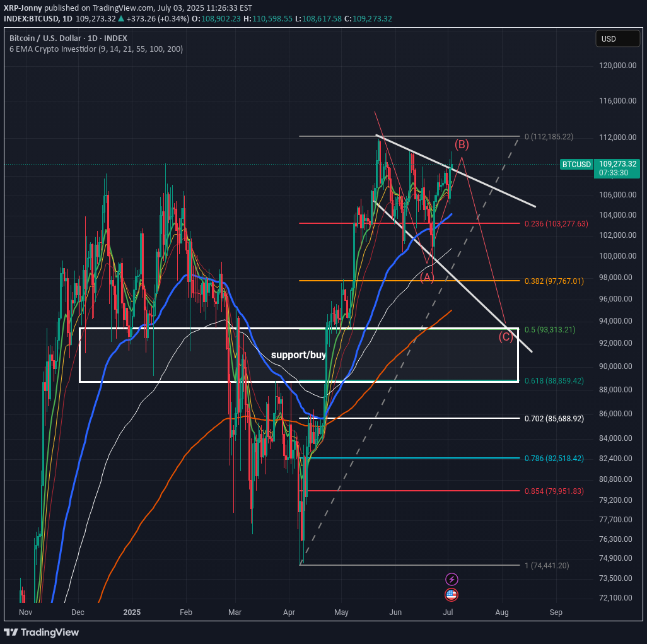Click the +373.26 (+0.34%) change value
Screen dimensions: 647x644
[x=158, y=18]
